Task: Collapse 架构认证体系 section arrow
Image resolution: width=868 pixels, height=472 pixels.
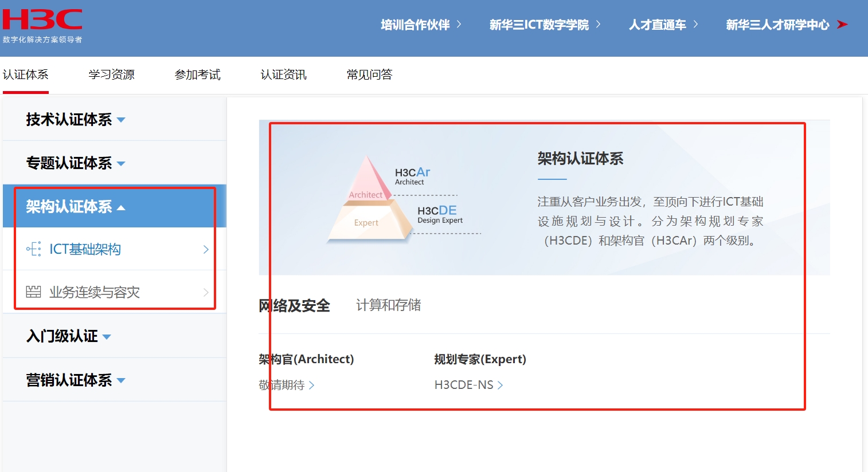Action: [121, 207]
